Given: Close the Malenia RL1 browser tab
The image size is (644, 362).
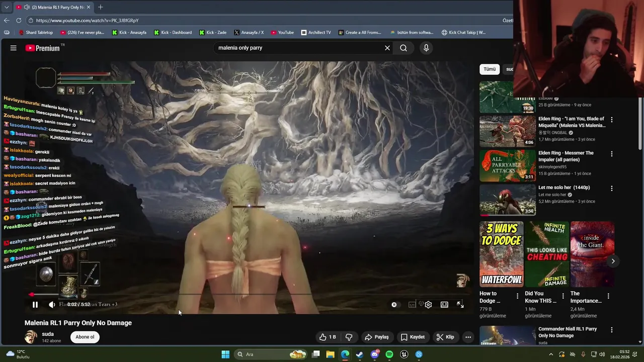Looking at the screenshot, I should pos(89,7).
